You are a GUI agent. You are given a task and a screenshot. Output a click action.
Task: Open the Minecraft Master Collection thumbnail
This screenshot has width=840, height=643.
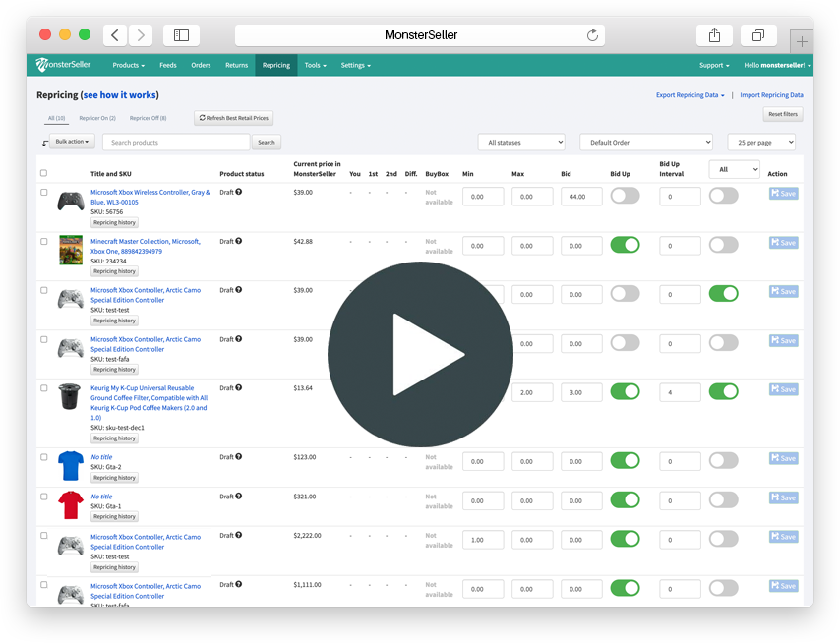click(71, 250)
